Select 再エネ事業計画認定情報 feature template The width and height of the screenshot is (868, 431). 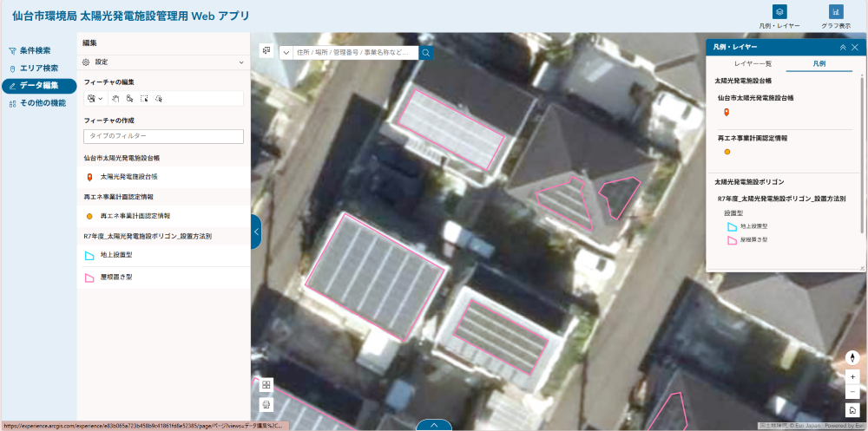[x=163, y=216]
